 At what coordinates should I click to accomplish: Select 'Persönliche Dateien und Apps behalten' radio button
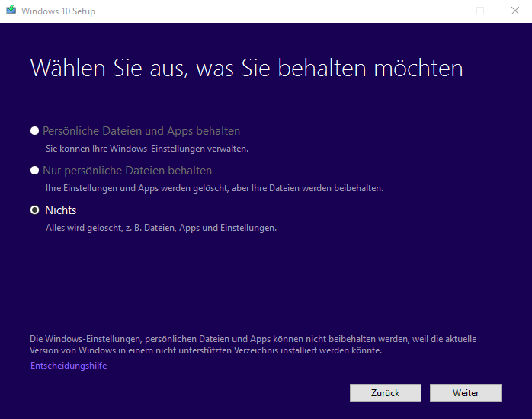tap(34, 131)
